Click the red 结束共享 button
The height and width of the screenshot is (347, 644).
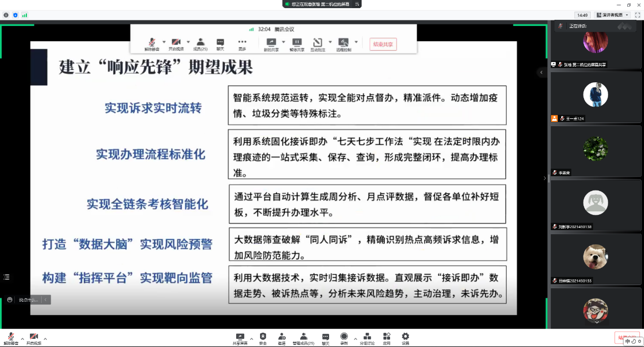pos(383,44)
